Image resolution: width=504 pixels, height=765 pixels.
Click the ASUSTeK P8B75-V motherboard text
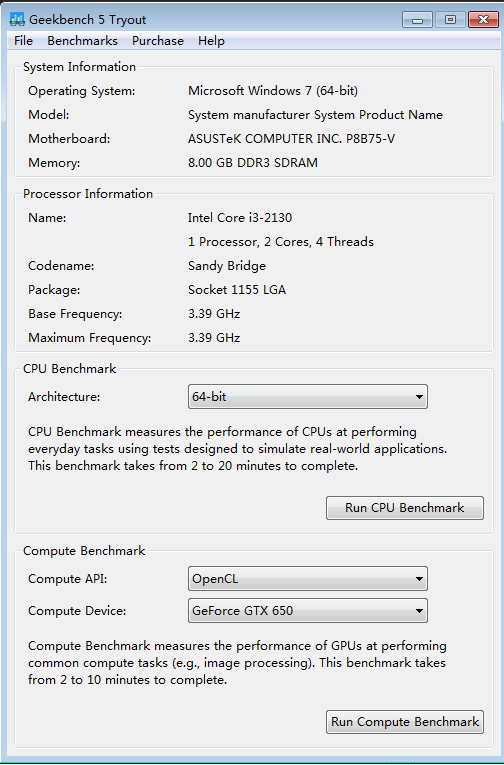click(x=292, y=139)
